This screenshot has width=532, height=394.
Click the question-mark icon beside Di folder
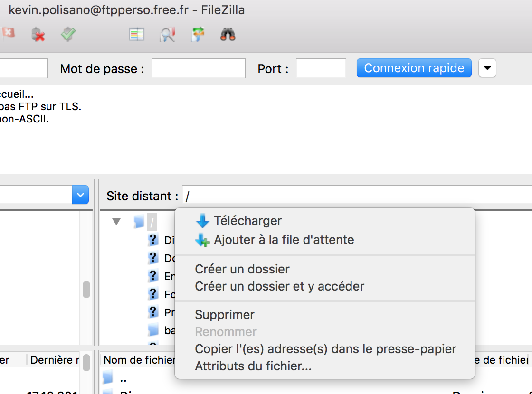click(x=153, y=240)
